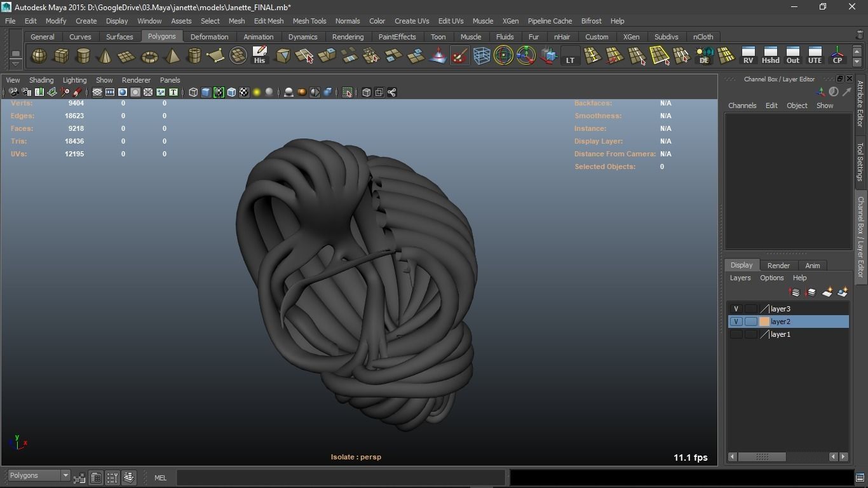Open the Hshd Hypershade shelf button

coord(771,56)
